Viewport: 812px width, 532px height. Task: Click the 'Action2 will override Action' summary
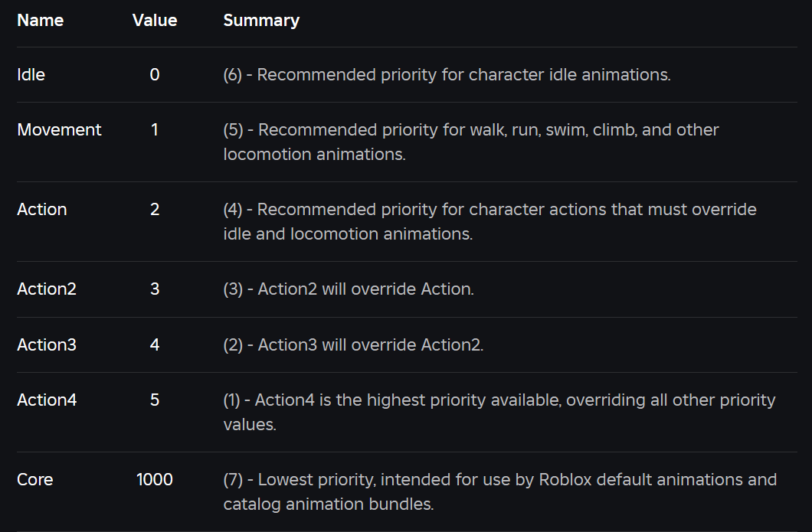pos(349,289)
